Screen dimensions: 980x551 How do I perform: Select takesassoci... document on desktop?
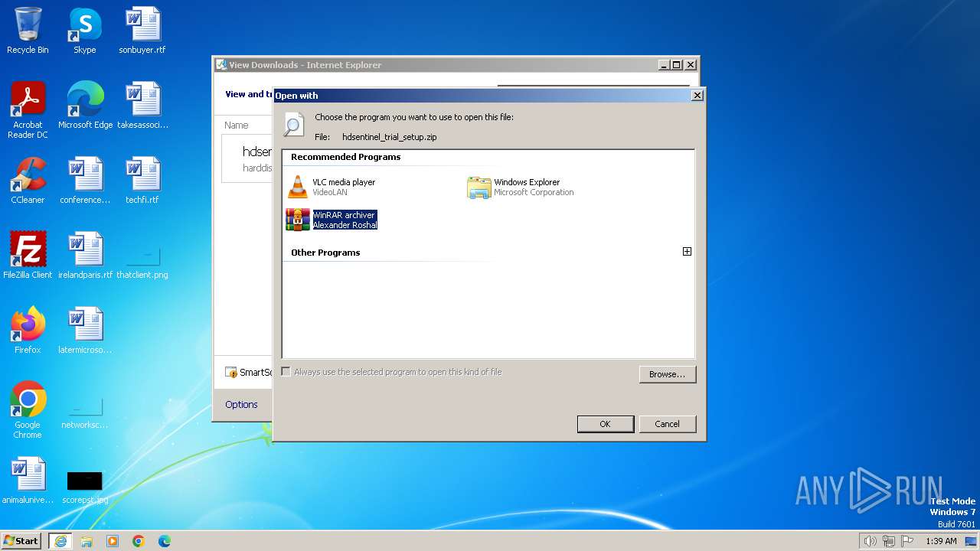(x=142, y=106)
